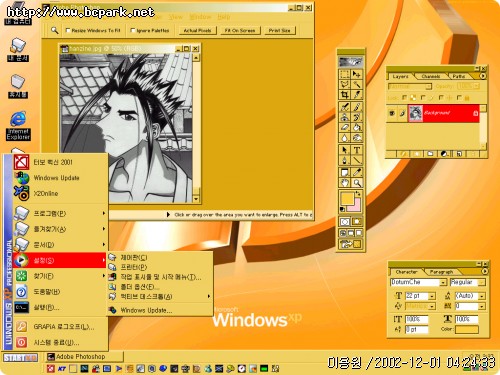The height and width of the screenshot is (375, 500).
Task: Open 제어판(C) in the settings submenu
Action: 133,257
